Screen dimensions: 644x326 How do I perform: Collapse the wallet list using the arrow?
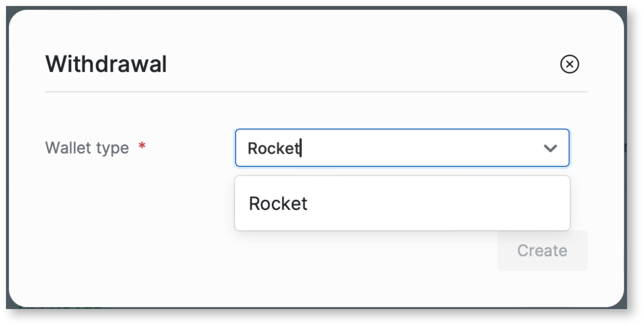550,148
